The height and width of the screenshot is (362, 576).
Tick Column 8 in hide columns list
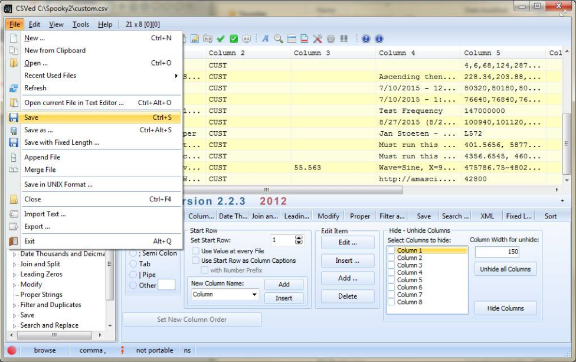coord(391,302)
